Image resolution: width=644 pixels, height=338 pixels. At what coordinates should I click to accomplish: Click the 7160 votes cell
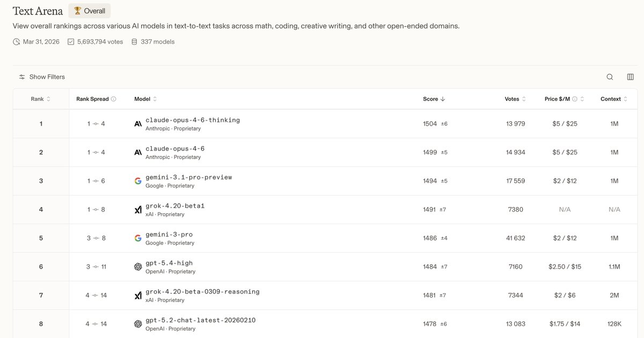(516, 267)
